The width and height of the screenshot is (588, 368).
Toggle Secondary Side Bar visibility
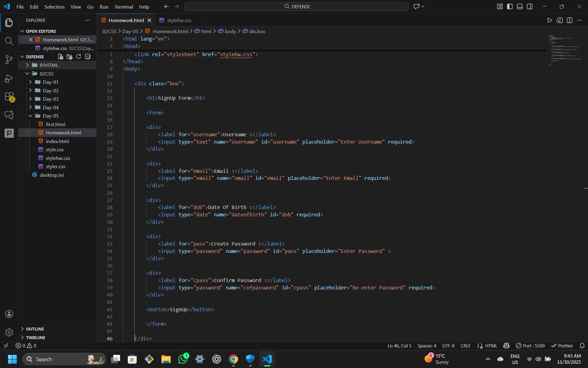tap(531, 6)
